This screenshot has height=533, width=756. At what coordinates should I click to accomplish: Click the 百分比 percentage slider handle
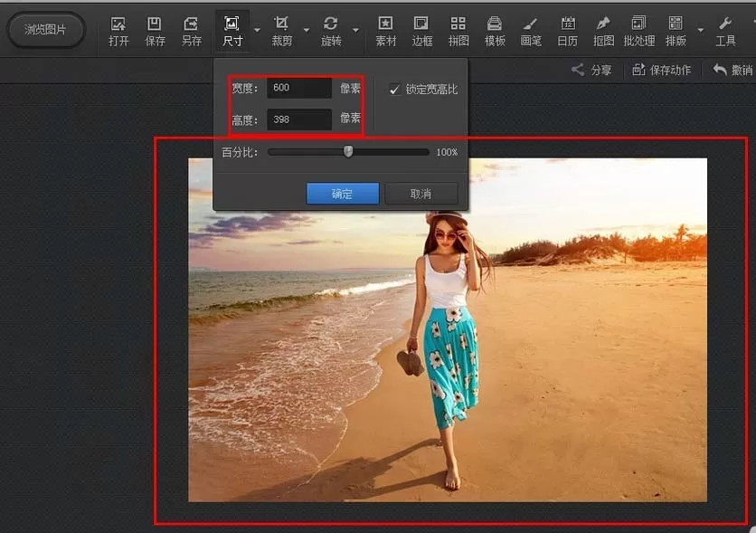pos(348,152)
